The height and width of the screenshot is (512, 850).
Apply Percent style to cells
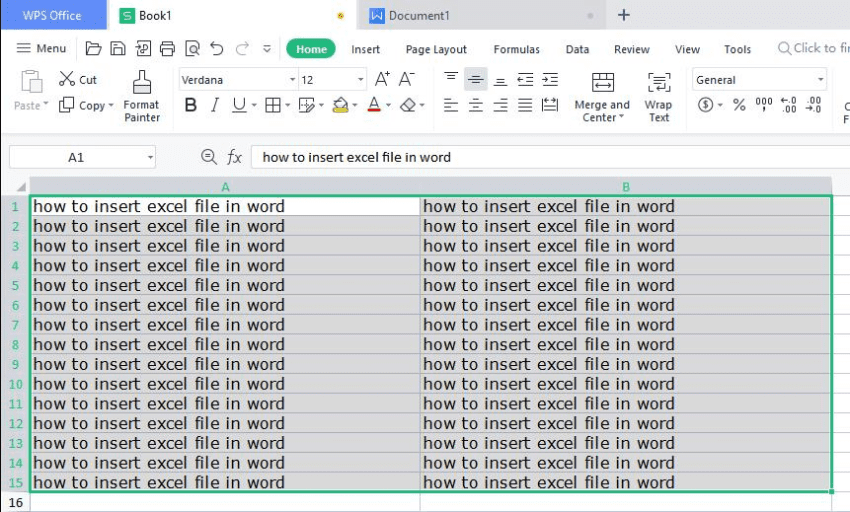coord(739,105)
